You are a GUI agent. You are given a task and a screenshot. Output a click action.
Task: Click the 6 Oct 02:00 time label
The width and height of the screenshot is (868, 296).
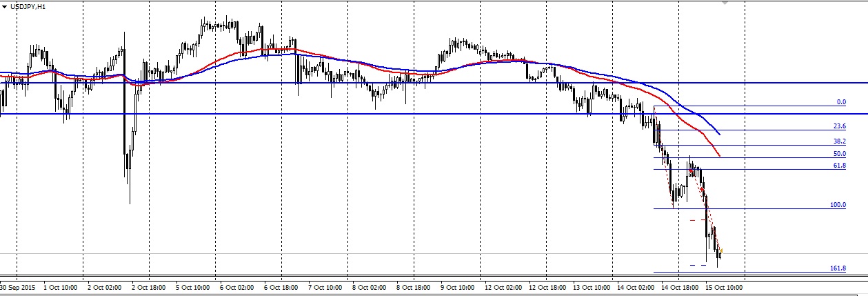tap(238, 286)
